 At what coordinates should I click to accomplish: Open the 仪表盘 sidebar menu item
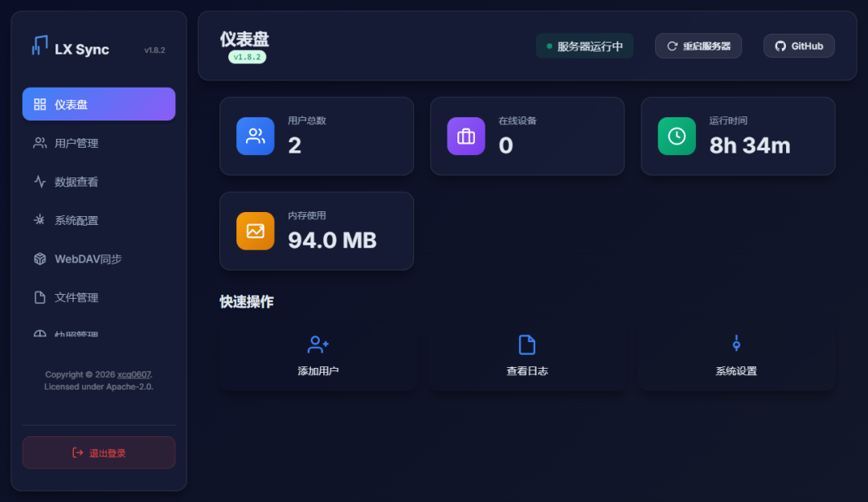point(99,104)
